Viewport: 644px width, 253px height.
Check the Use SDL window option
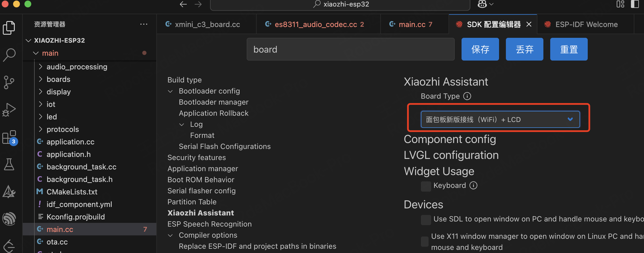pyautogui.click(x=426, y=220)
